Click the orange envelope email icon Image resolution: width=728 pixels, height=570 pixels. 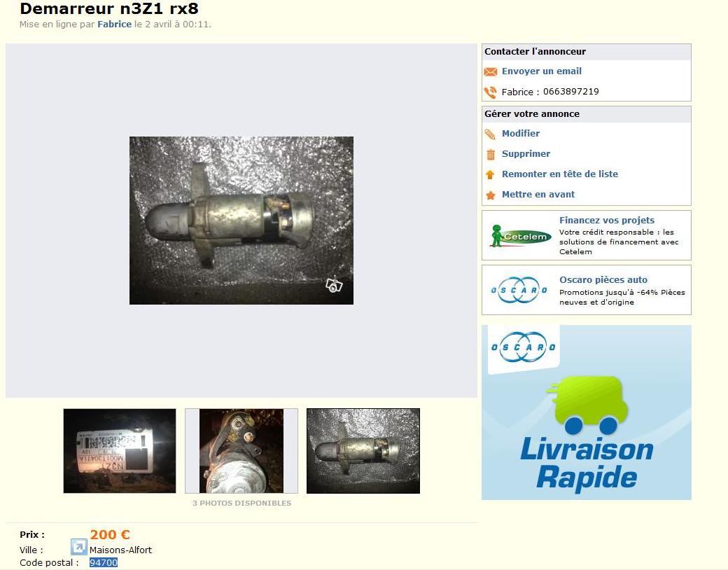coord(491,71)
